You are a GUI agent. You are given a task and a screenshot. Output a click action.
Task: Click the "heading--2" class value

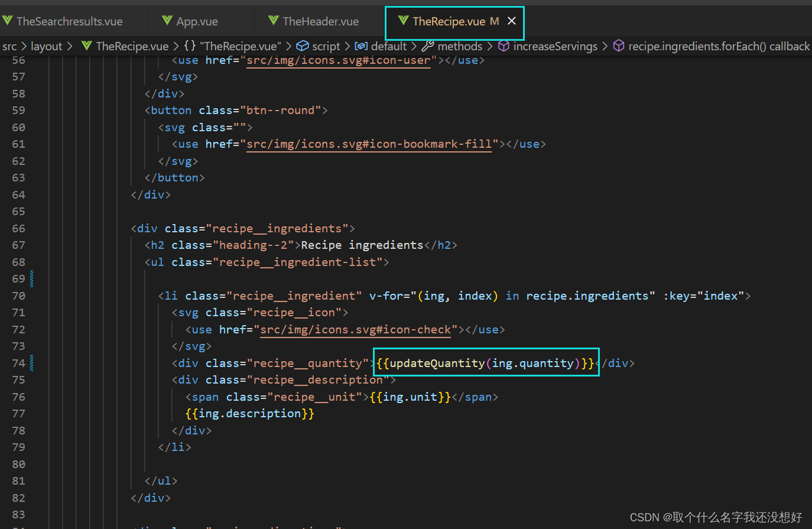253,245
